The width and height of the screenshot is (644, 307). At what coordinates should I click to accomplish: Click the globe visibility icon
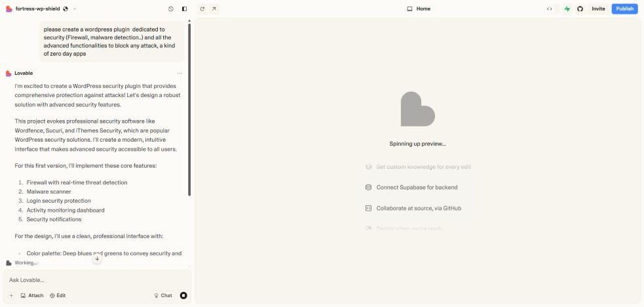(66, 9)
